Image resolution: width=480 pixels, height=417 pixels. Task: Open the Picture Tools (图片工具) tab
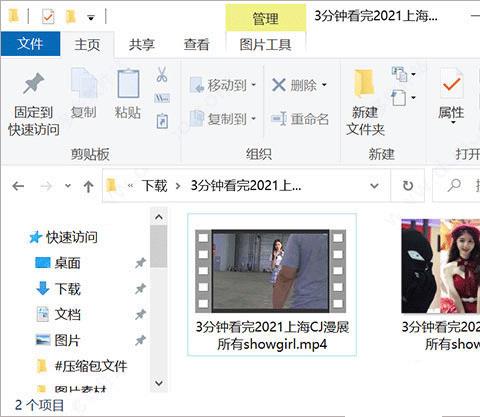point(266,44)
